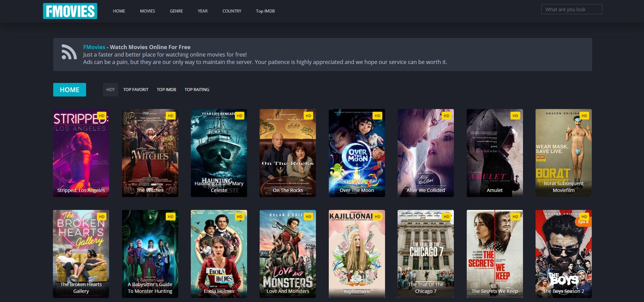Click the HD badge on Amulet poster
644x302 pixels.
coord(515,116)
